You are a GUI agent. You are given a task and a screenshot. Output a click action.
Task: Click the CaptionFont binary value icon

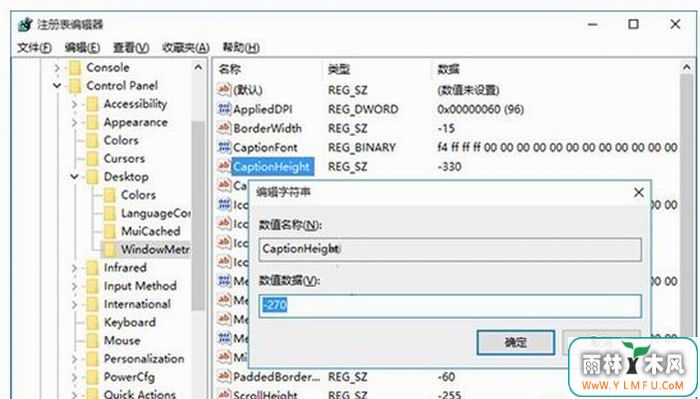[224, 147]
